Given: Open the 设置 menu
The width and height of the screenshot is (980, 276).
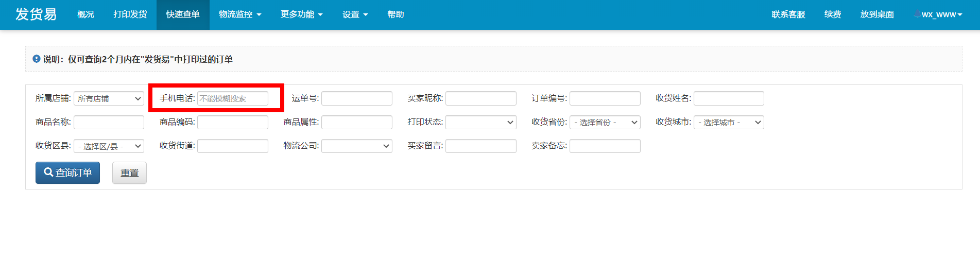Looking at the screenshot, I should (355, 14).
